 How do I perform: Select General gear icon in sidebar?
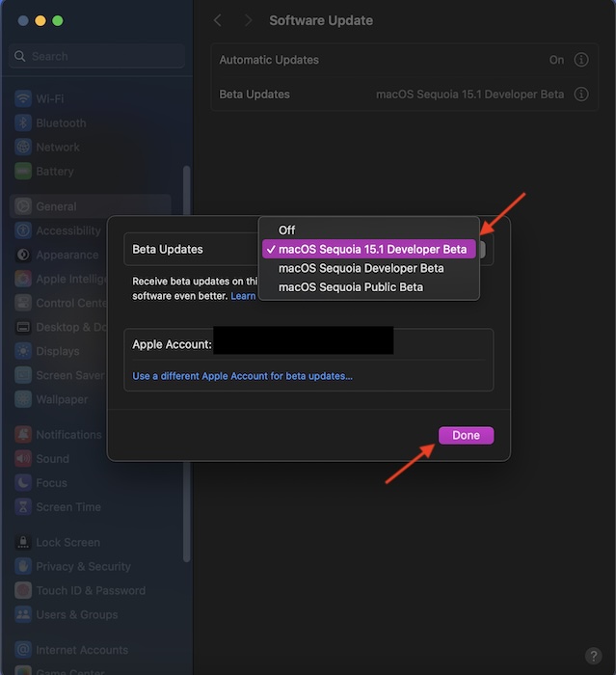coord(23,206)
